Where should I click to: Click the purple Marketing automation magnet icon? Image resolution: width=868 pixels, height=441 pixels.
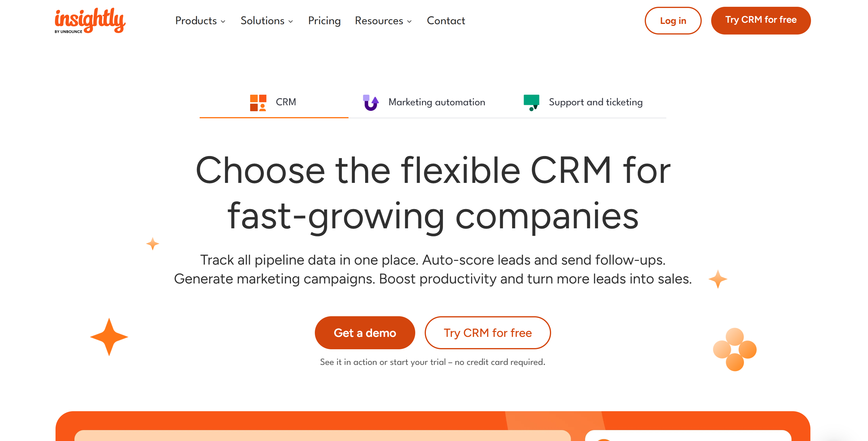(370, 102)
